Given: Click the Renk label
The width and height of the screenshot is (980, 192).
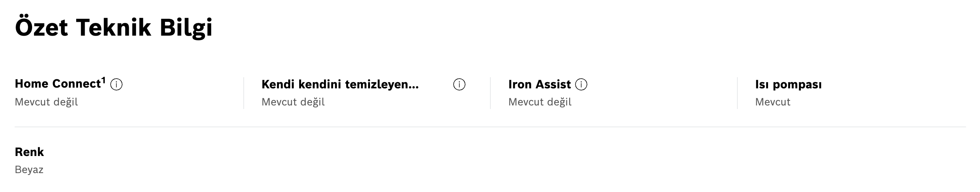Looking at the screenshot, I should coord(29,152).
